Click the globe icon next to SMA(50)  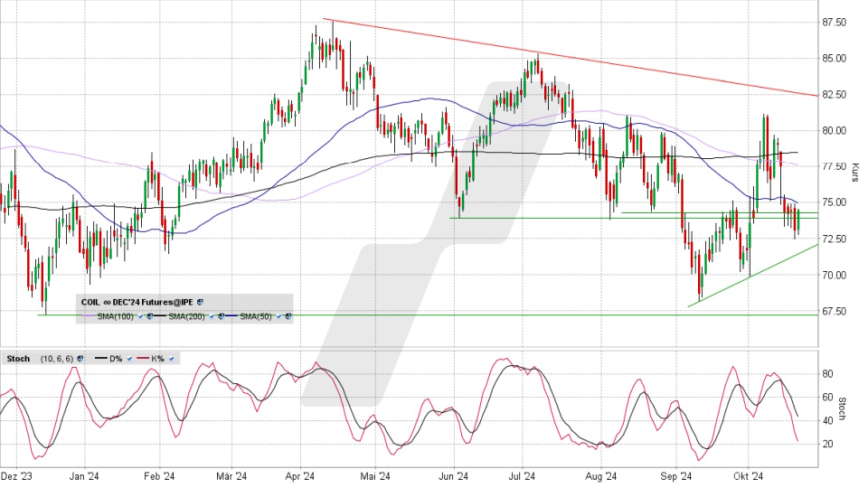click(x=288, y=316)
